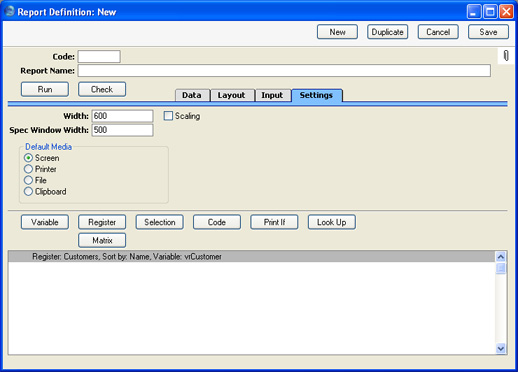The image size is (518, 372).
Task: Click the Cancel button
Action: [438, 32]
